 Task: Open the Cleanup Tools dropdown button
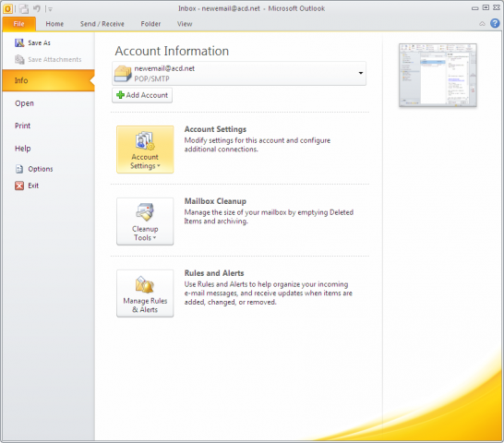pyautogui.click(x=145, y=221)
